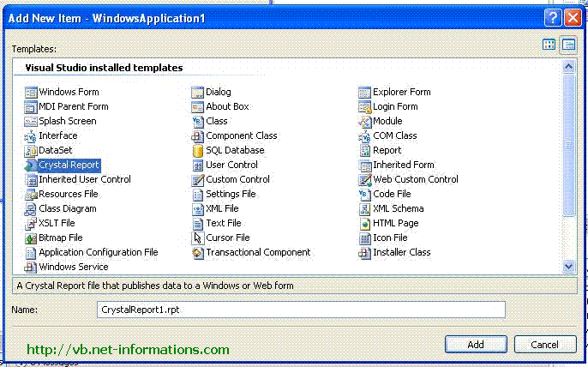Select the Transactional Component icon
This screenshot has width=588, height=367.
[198, 253]
